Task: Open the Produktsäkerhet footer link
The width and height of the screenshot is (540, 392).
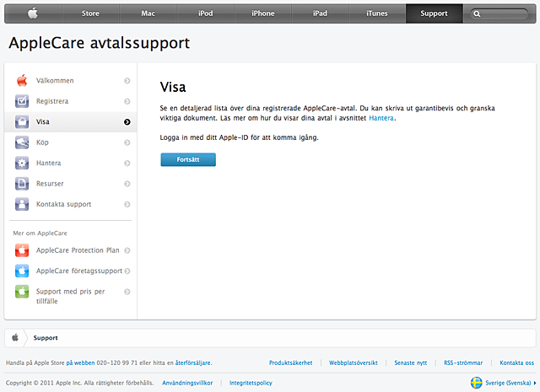Action: tap(290, 362)
